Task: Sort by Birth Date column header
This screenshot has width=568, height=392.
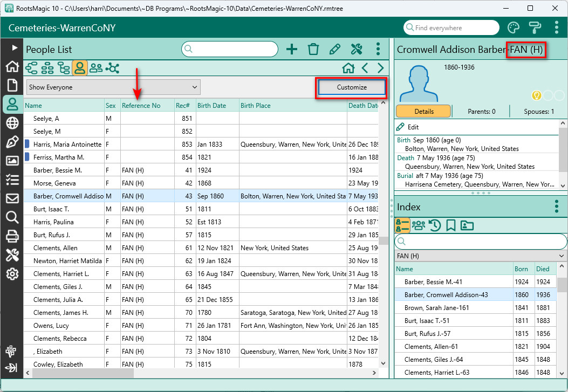Action: click(217, 106)
